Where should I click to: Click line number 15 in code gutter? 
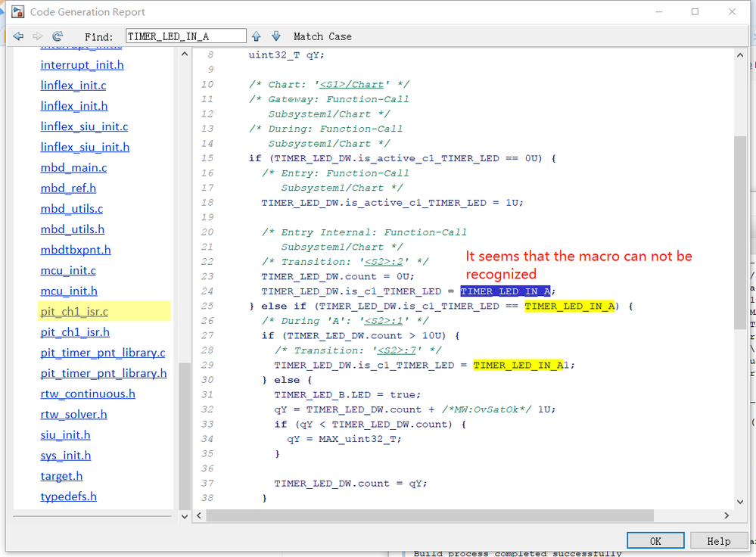(207, 159)
